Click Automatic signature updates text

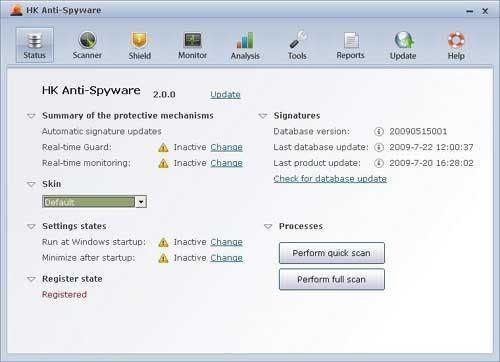[102, 131]
